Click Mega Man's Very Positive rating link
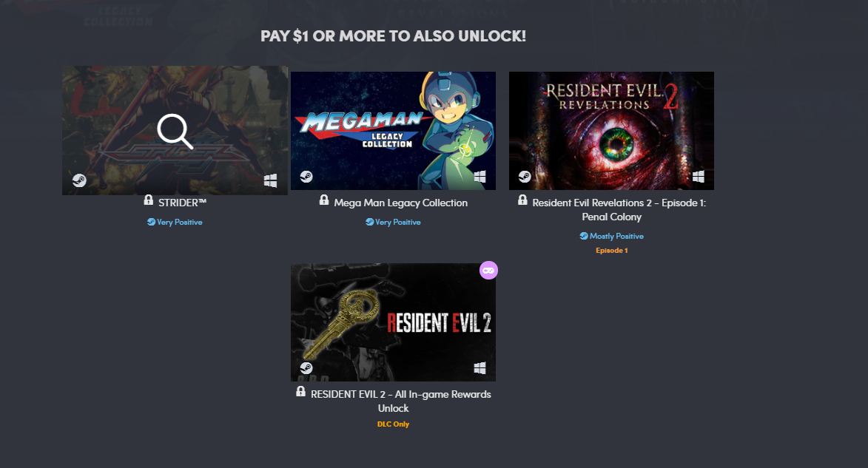Image resolution: width=868 pixels, height=468 pixels. point(393,222)
